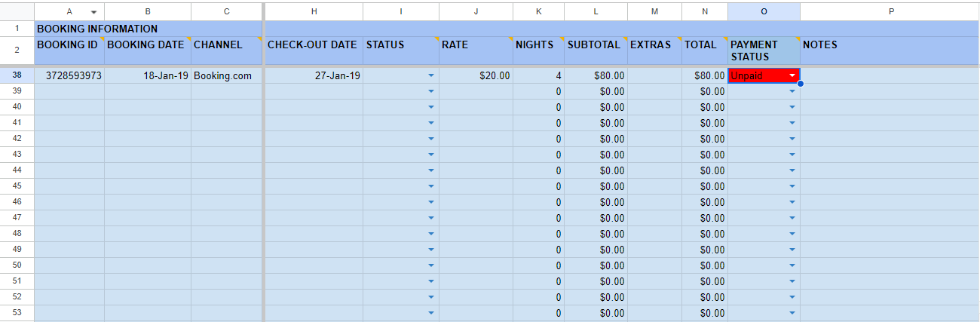Viewport: 980px width, 322px height.
Task: Click the STATUS header cell
Action: (401, 51)
